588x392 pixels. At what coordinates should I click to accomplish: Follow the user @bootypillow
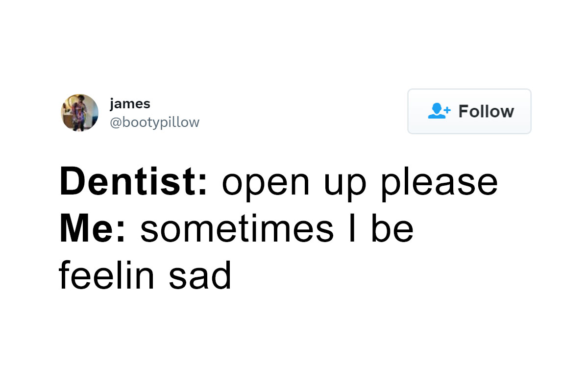tap(469, 111)
